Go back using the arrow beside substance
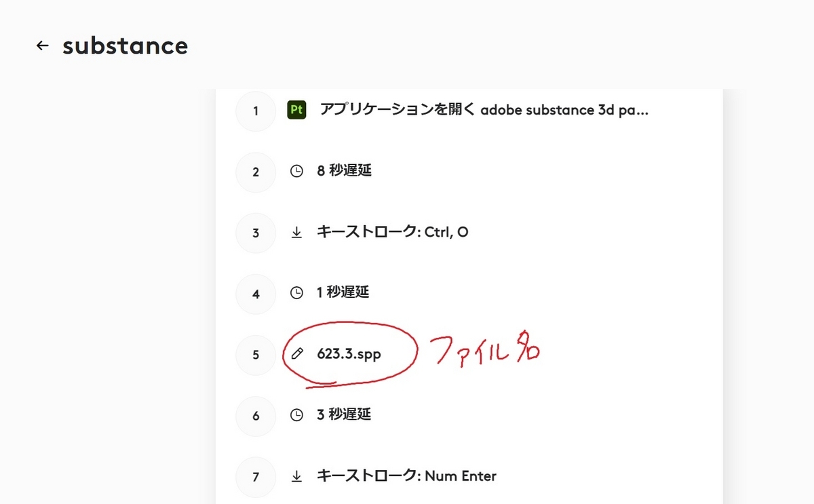814x504 pixels. coord(43,45)
